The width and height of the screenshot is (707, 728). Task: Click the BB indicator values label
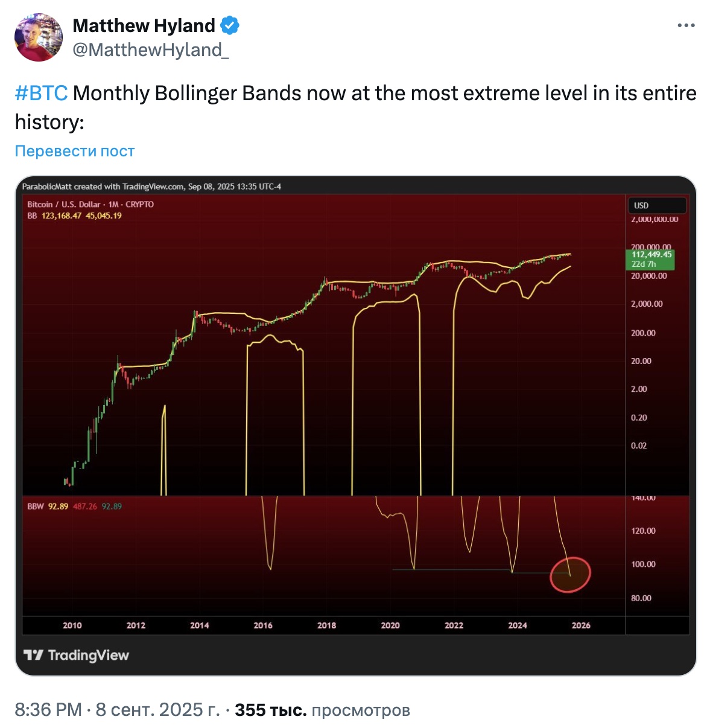[x=74, y=216]
